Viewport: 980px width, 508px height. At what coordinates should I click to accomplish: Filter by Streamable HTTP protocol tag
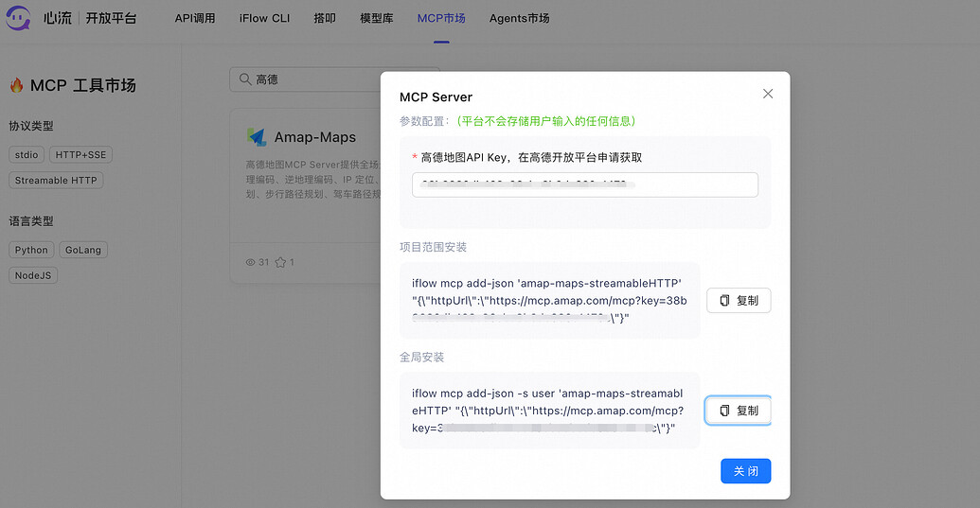(56, 181)
